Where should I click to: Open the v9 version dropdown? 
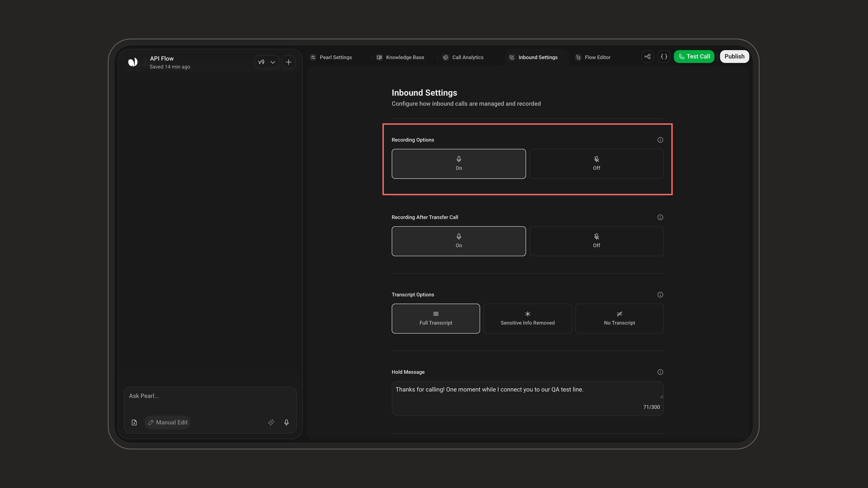coord(267,62)
